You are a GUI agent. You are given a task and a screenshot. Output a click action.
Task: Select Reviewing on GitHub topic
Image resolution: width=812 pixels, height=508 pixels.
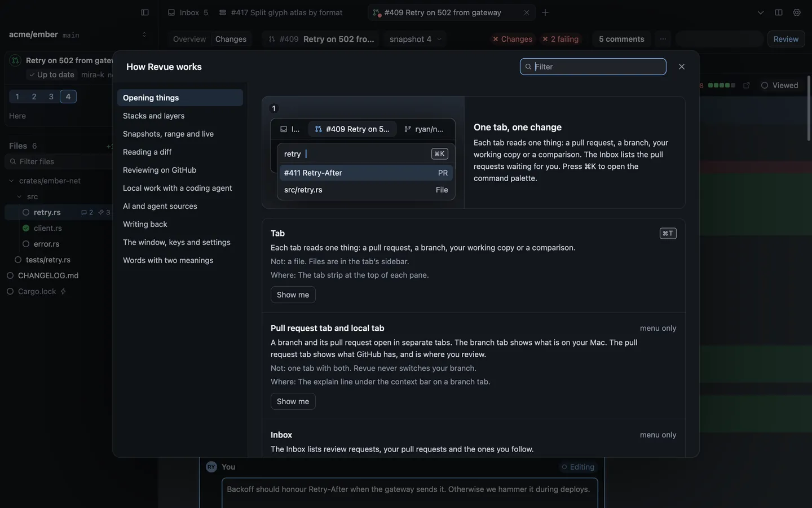point(180,170)
